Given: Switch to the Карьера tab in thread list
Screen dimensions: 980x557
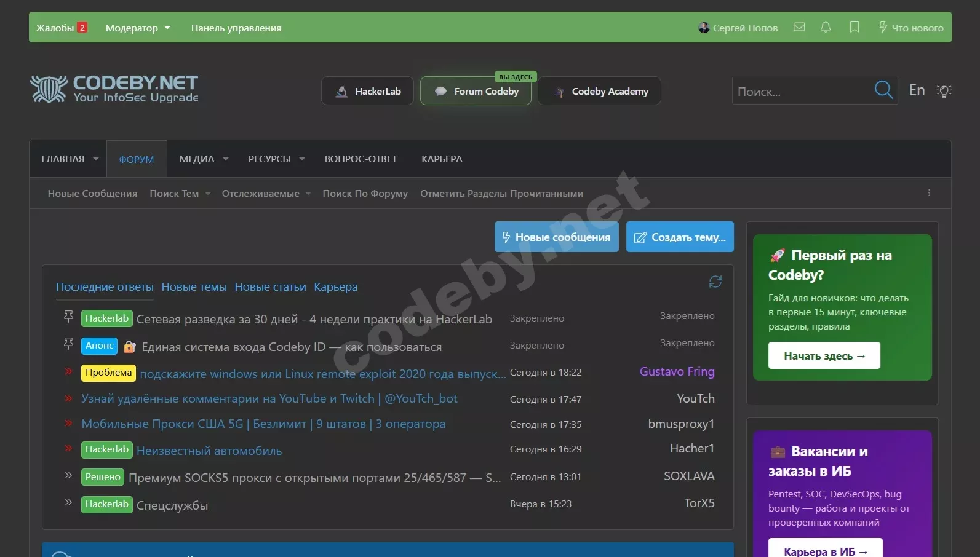Looking at the screenshot, I should point(335,287).
